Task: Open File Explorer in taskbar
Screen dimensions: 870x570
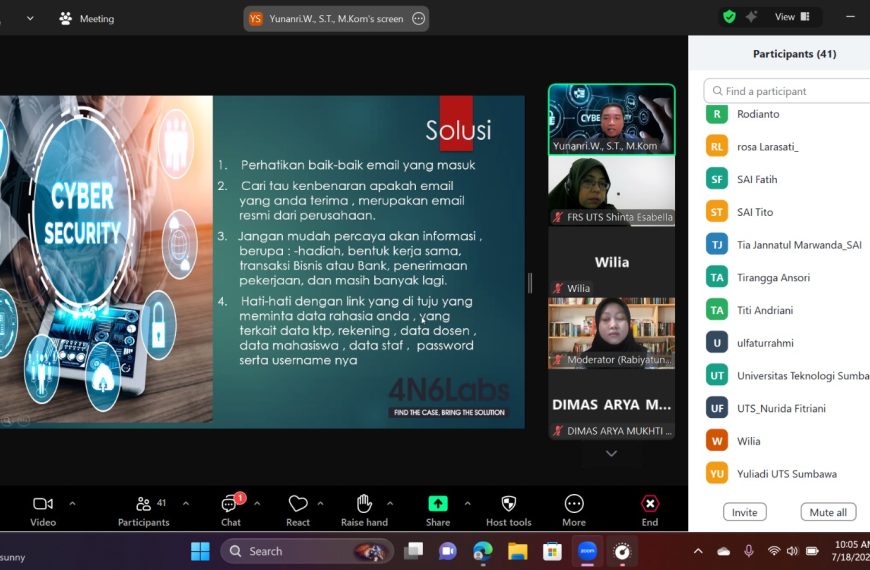Action: (x=517, y=551)
